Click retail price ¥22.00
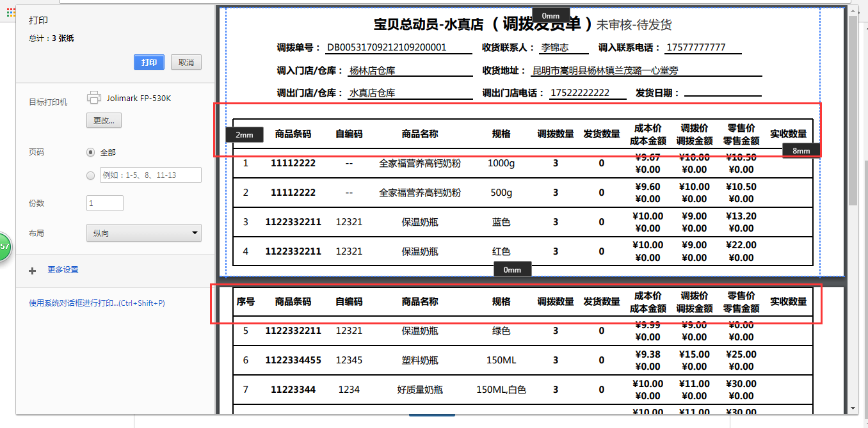This screenshot has width=868, height=428. tap(741, 246)
